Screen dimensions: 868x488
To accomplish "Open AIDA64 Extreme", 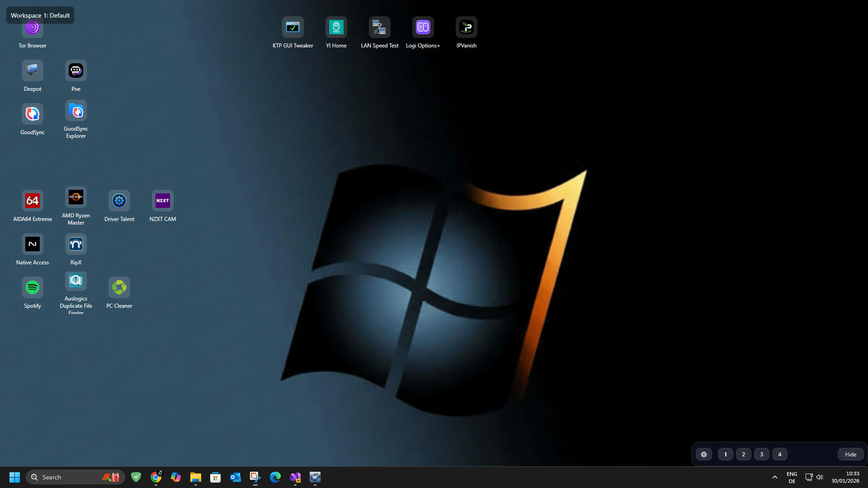I will [32, 201].
